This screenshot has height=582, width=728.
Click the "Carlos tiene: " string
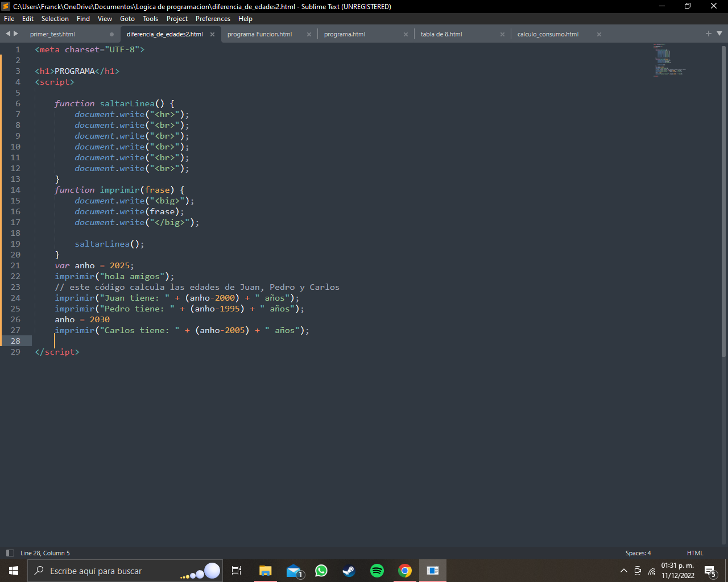click(x=139, y=330)
